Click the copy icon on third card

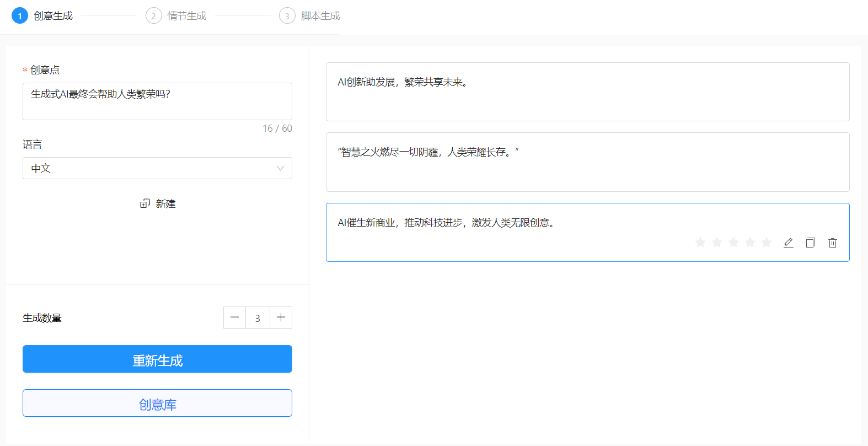tap(811, 243)
